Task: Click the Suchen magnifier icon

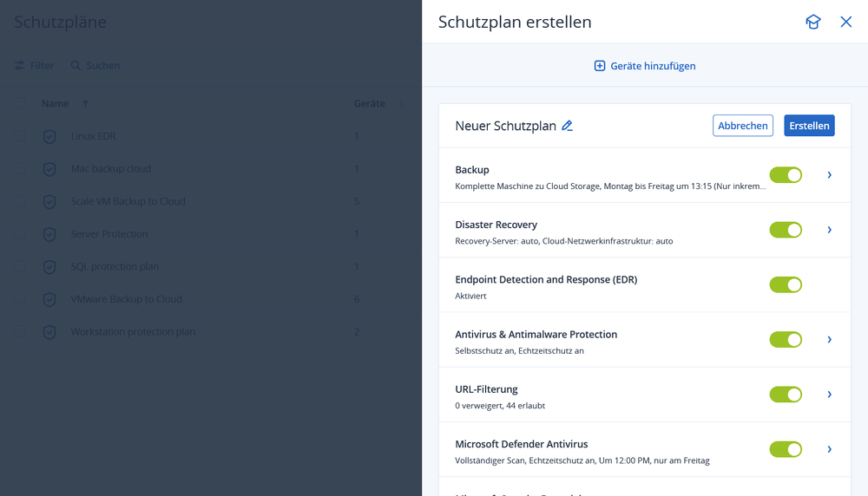Action: pyautogui.click(x=76, y=66)
